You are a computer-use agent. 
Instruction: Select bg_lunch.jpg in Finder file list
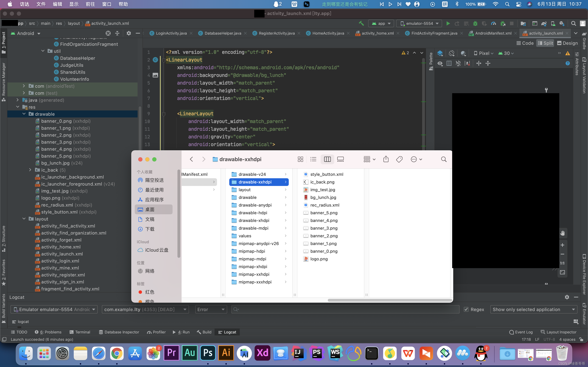[323, 197]
